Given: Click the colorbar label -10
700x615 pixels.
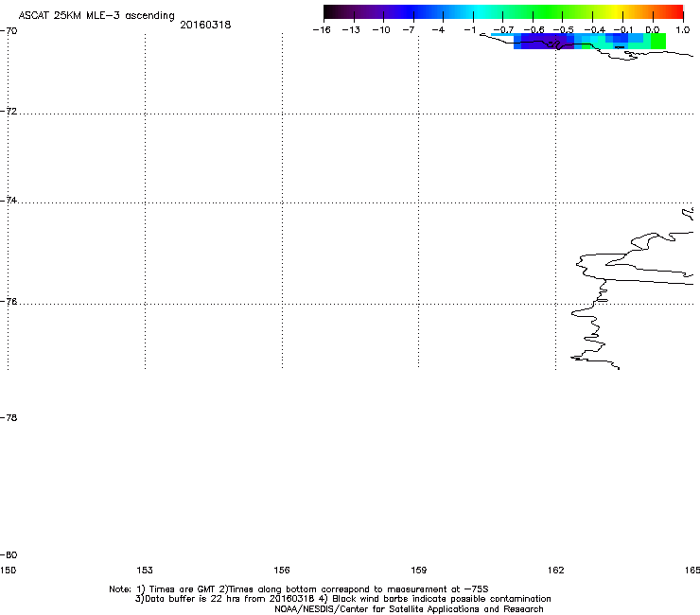Looking at the screenshot, I should [x=381, y=30].
